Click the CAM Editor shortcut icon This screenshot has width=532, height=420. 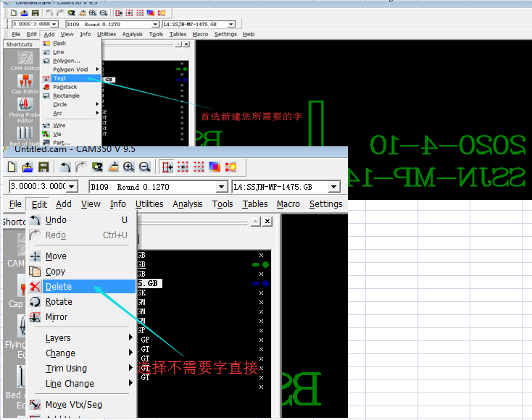pyautogui.click(x=25, y=58)
